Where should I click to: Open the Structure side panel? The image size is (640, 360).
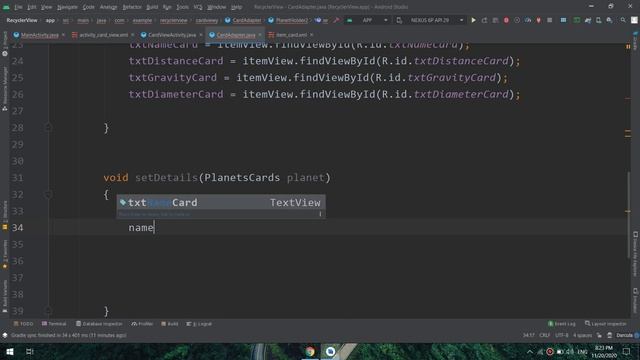[x=5, y=215]
